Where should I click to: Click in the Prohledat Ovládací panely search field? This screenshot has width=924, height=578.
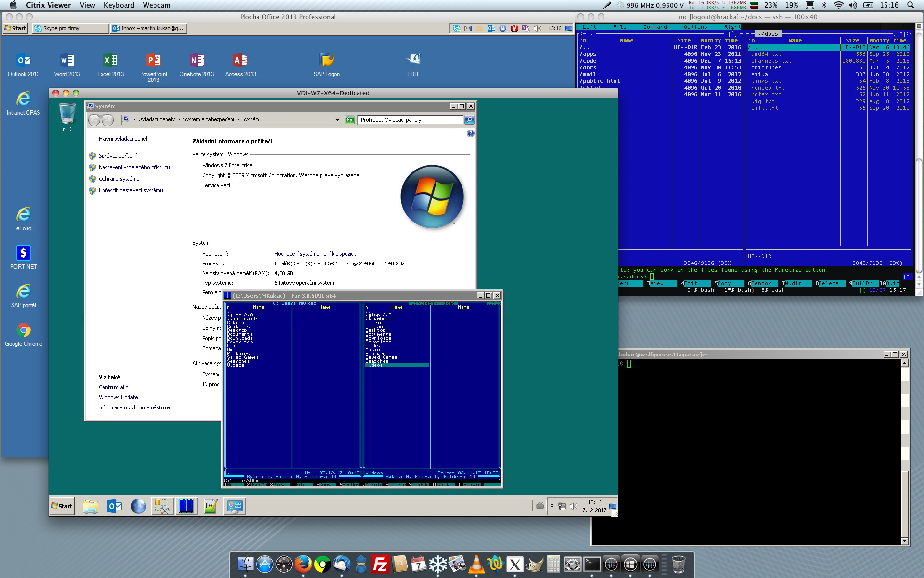pyautogui.click(x=410, y=119)
